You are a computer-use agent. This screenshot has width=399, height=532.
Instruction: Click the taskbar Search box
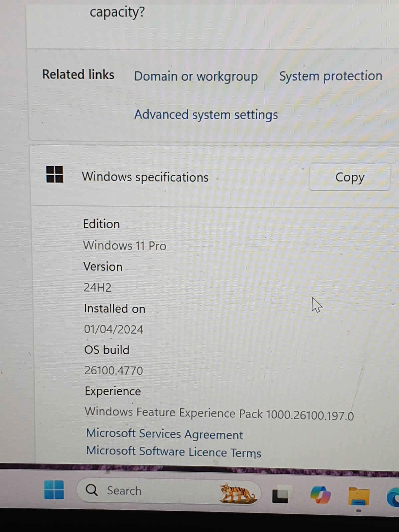(x=169, y=491)
